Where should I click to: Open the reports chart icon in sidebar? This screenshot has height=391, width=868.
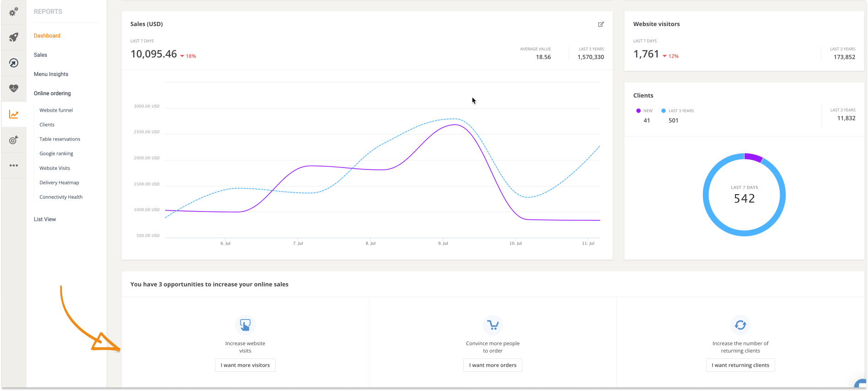point(14,114)
